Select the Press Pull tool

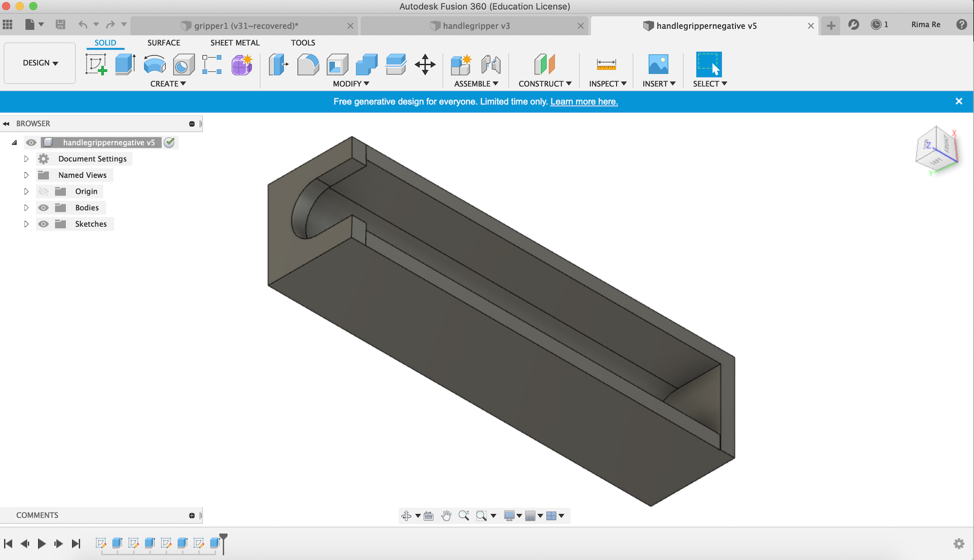[x=278, y=64]
